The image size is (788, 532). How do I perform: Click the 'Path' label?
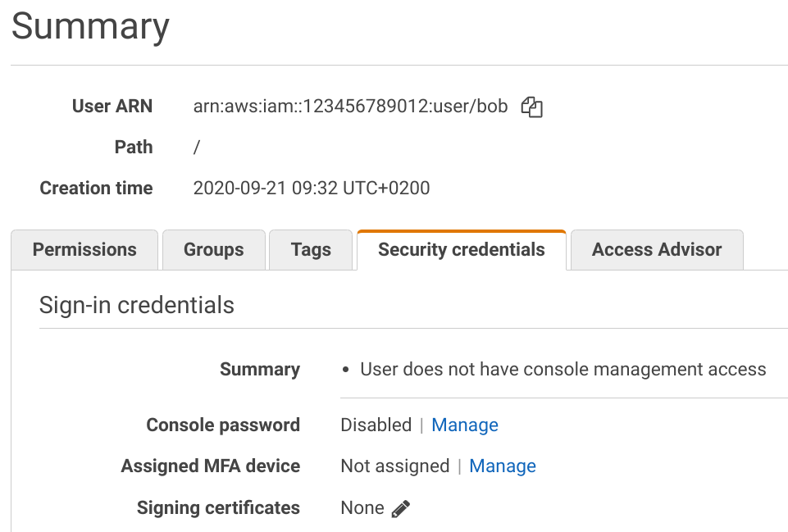[x=134, y=148]
